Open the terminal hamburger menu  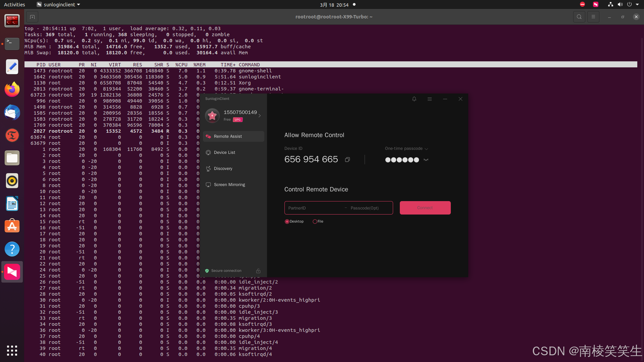593,17
